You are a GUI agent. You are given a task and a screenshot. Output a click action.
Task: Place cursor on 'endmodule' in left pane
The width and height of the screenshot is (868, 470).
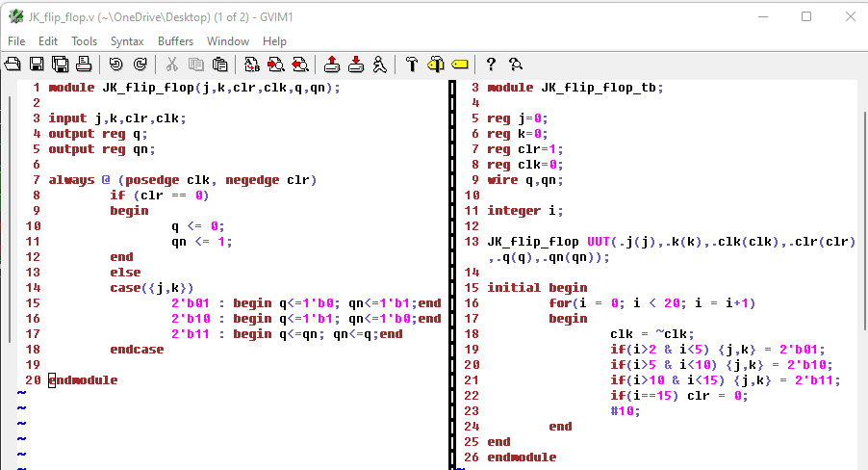coord(83,380)
